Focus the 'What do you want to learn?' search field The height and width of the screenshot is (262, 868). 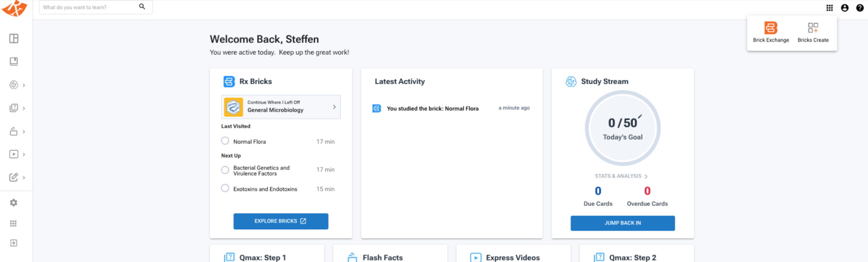point(89,7)
